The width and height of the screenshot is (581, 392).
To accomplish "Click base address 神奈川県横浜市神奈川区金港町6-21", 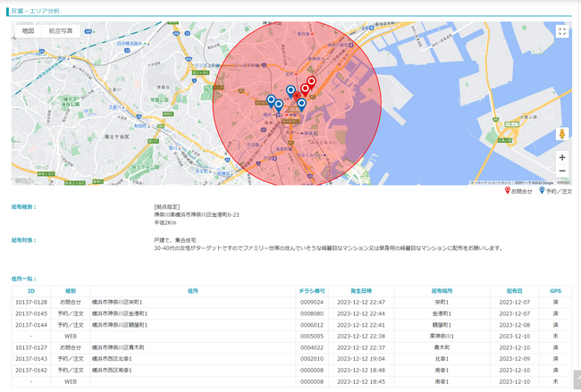I will pos(197,214).
